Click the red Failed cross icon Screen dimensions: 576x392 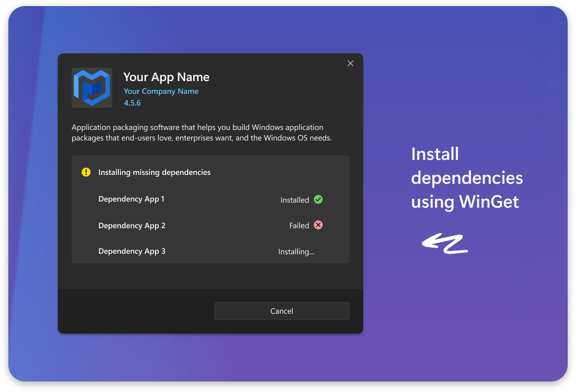click(318, 225)
